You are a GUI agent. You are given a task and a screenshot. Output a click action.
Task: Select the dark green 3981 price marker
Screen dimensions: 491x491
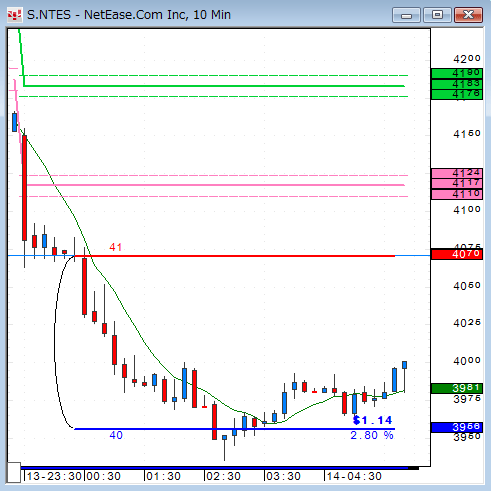pyautogui.click(x=457, y=388)
